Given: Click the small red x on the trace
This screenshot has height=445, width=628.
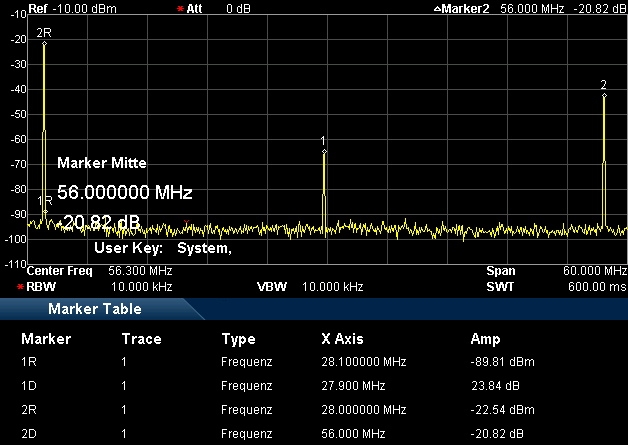Looking at the screenshot, I should (186, 222).
